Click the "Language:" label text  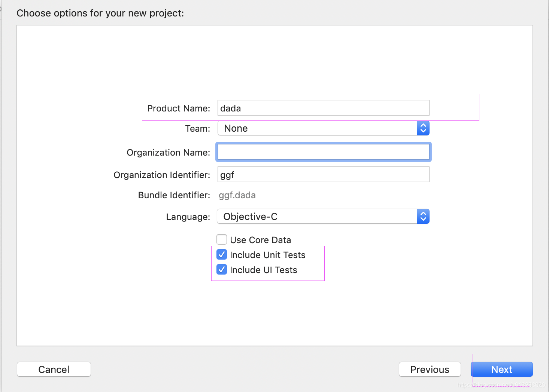pyautogui.click(x=188, y=217)
